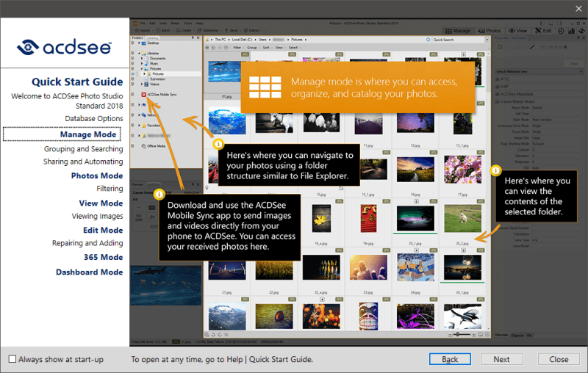The width and height of the screenshot is (588, 373).
Task: Expand the Favorites tree node
Action: point(139,126)
